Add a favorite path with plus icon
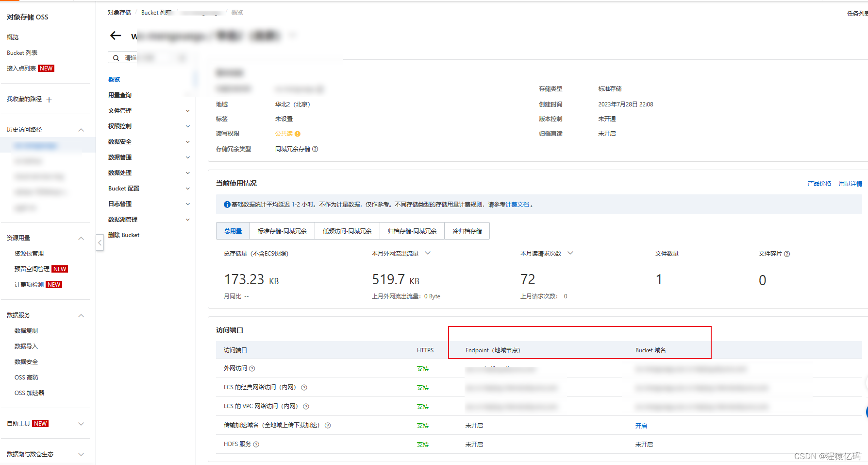 pyautogui.click(x=49, y=100)
